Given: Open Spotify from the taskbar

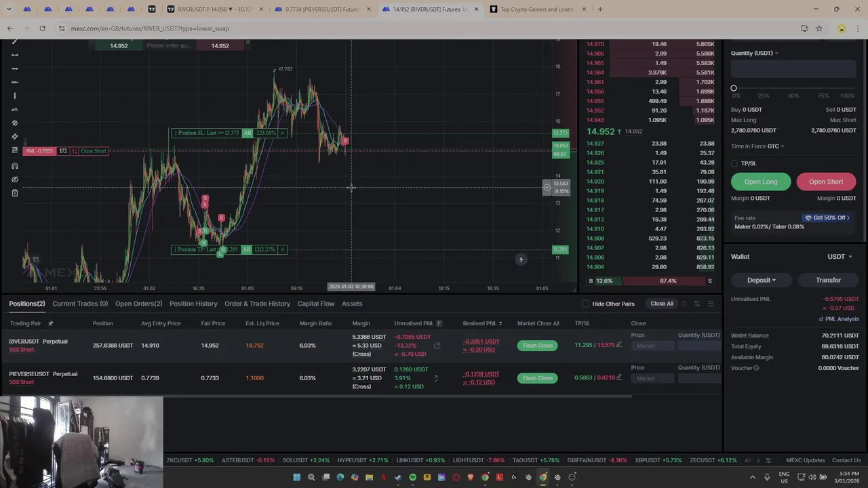Looking at the screenshot, I should tap(412, 477).
